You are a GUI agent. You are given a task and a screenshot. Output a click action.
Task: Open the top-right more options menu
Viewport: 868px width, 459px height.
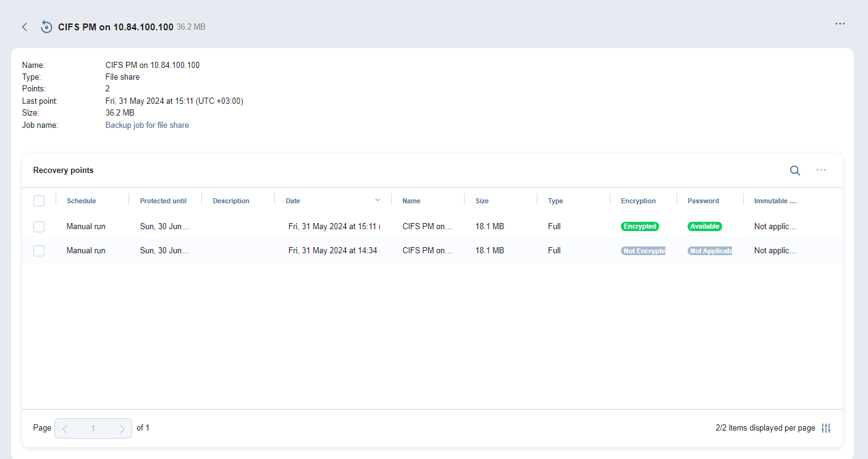pos(840,24)
